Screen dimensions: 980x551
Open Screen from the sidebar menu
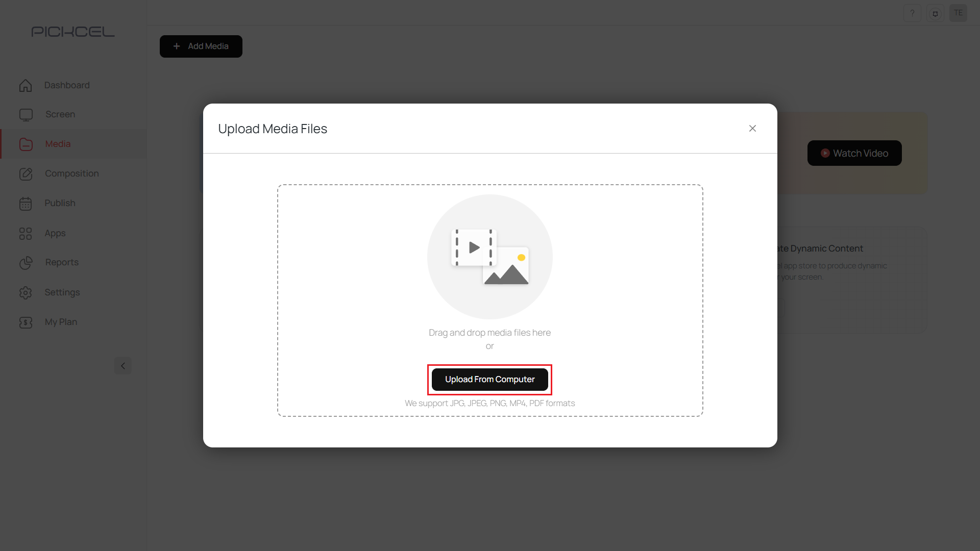tap(60, 114)
